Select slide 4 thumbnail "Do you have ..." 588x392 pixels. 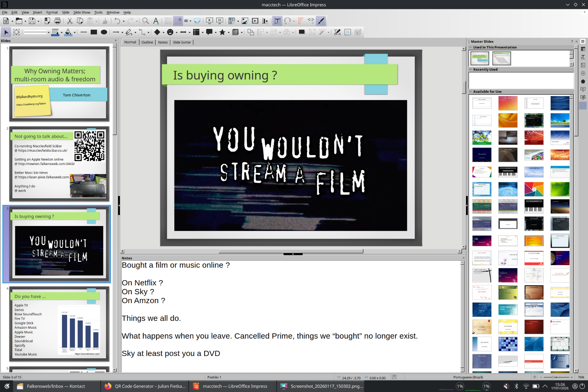59,324
